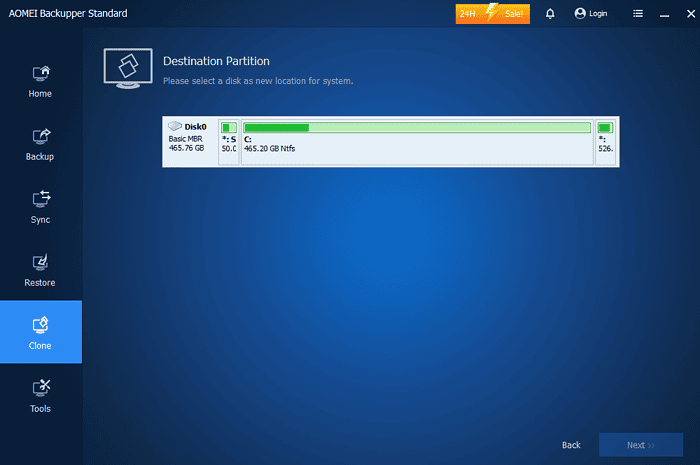Viewport: 700px width, 465px height.
Task: Select the Disk0 Basic MBR row label
Action: [188, 143]
